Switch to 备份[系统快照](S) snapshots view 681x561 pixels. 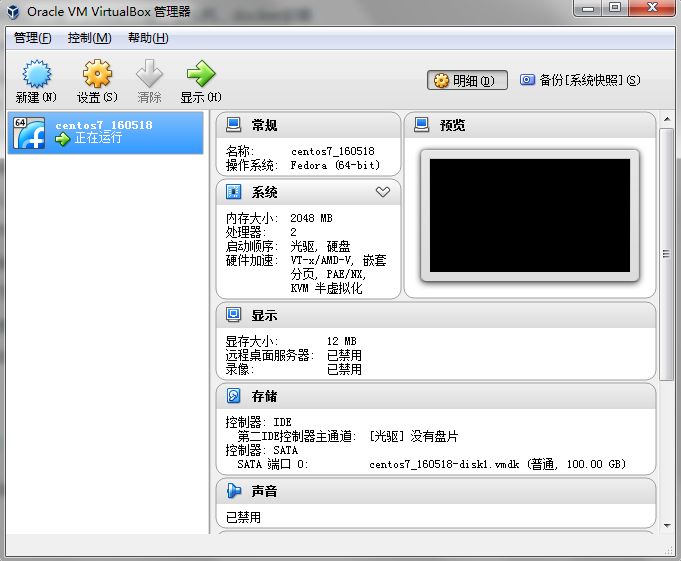click(x=580, y=80)
